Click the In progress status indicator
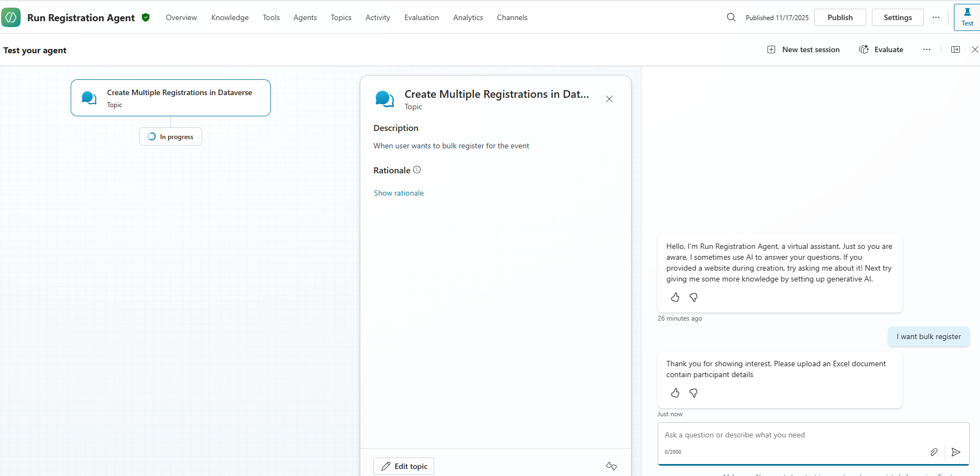The width and height of the screenshot is (980, 476). tap(171, 137)
